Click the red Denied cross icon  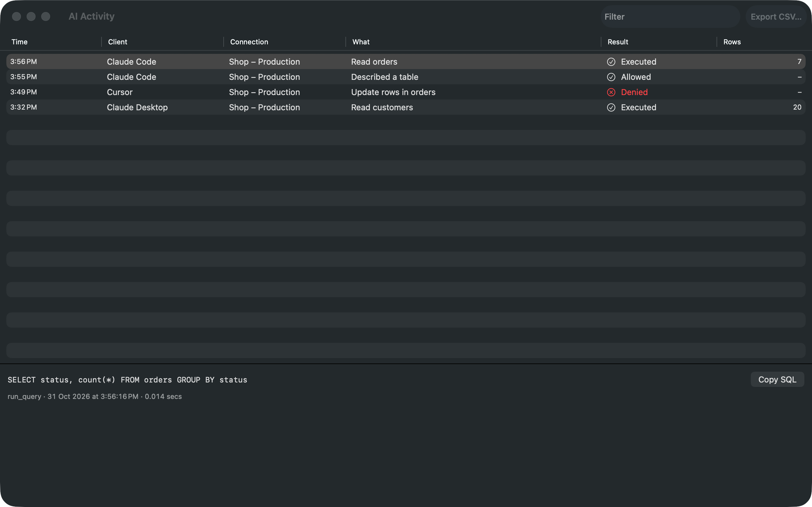(611, 92)
